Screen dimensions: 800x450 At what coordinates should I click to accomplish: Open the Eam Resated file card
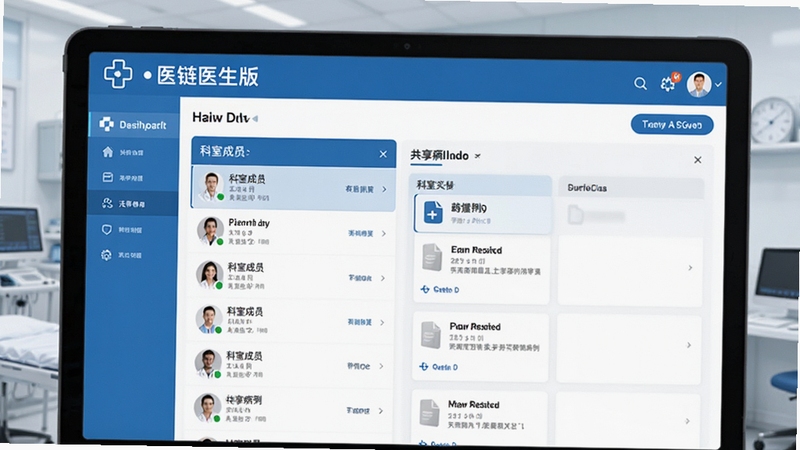tap(481, 270)
